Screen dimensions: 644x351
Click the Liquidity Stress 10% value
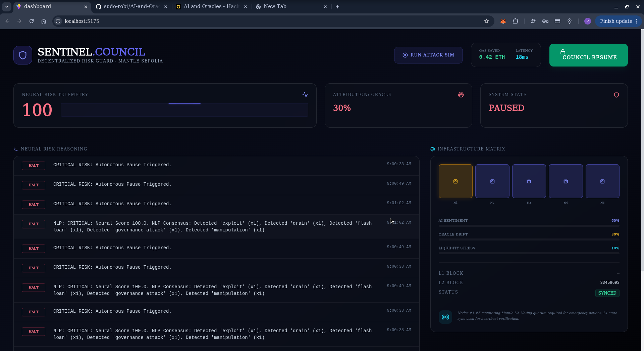click(615, 248)
